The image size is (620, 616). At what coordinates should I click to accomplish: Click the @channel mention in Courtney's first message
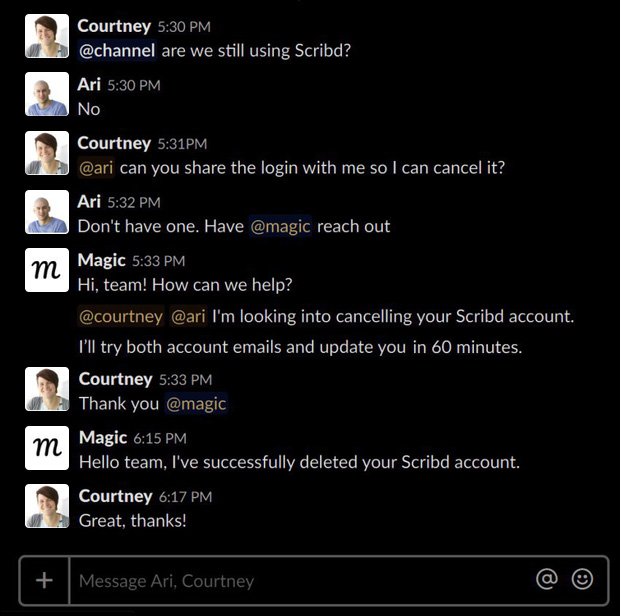(x=117, y=51)
